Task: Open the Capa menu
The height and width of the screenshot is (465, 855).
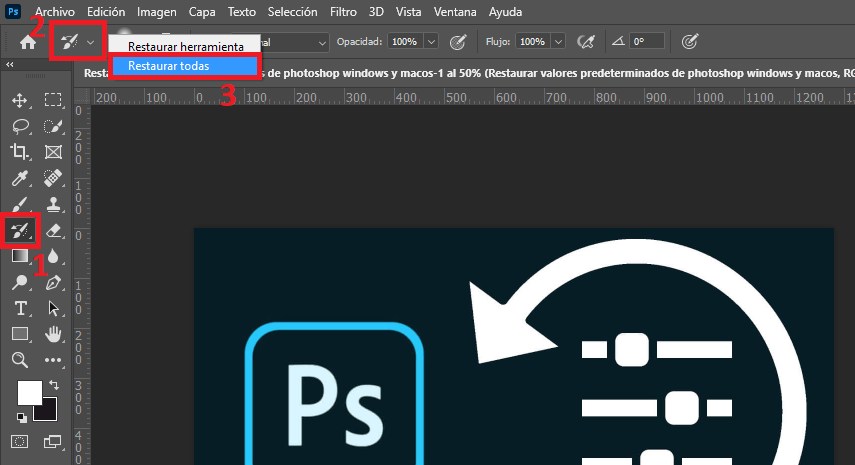Action: coord(202,11)
